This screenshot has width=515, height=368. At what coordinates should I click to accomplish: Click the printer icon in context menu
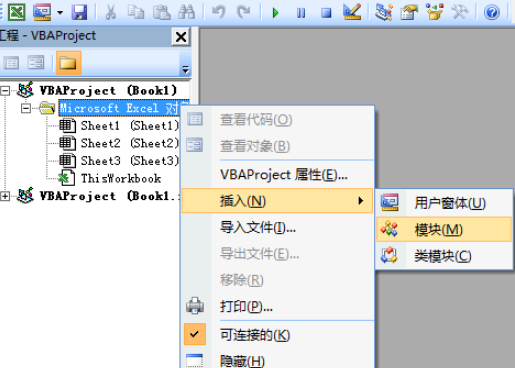point(195,306)
